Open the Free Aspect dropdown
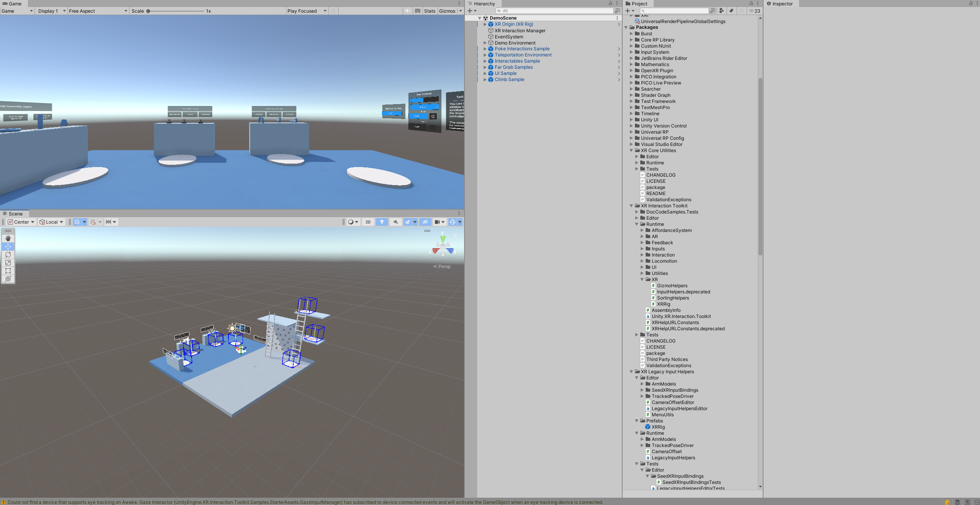Viewport: 980px width, 505px height. tap(98, 11)
